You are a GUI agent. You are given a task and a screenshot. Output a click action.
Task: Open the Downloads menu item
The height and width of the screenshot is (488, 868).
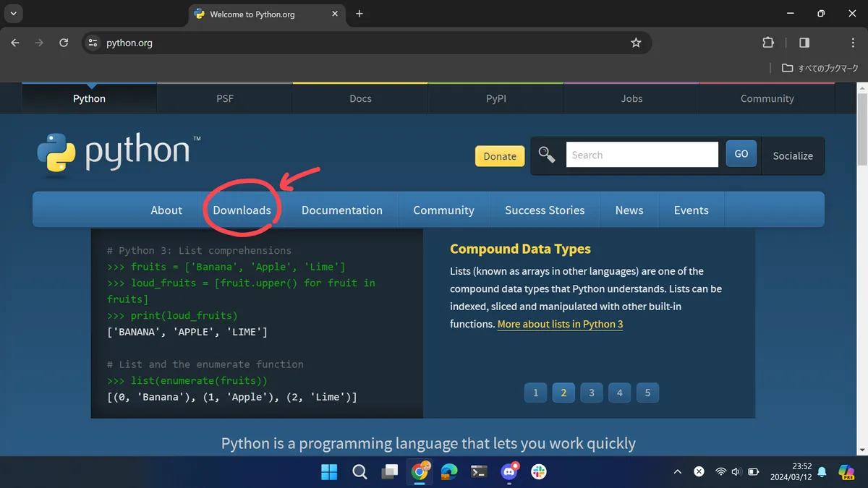242,210
